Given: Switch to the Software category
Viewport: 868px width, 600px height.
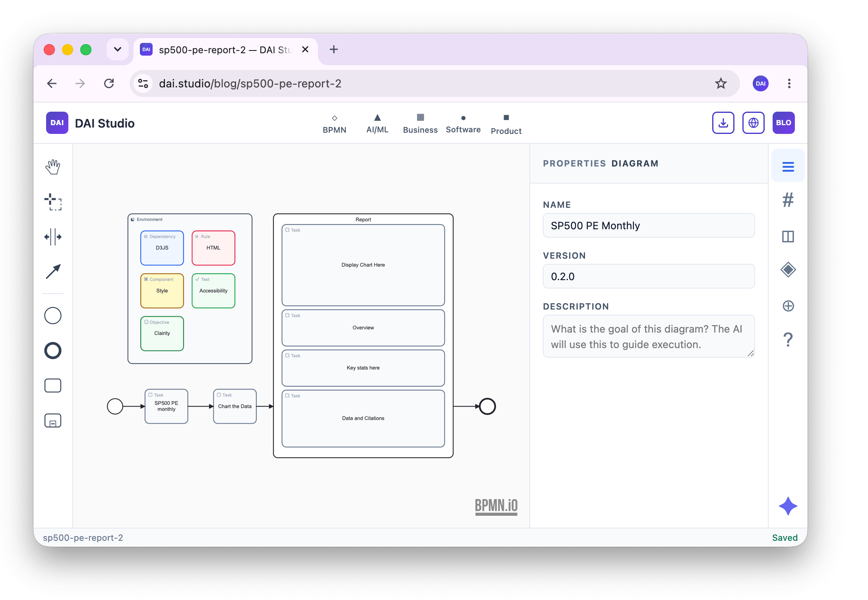Looking at the screenshot, I should (463, 124).
